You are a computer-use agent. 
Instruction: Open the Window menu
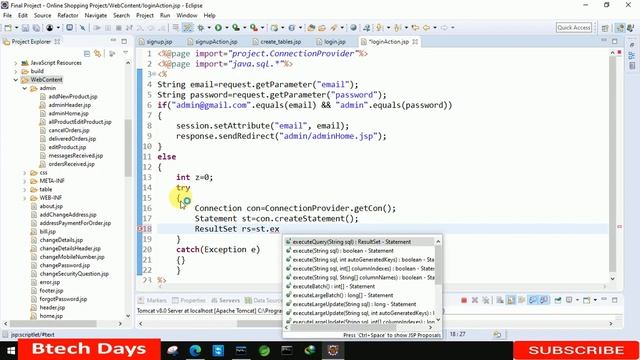point(187,16)
